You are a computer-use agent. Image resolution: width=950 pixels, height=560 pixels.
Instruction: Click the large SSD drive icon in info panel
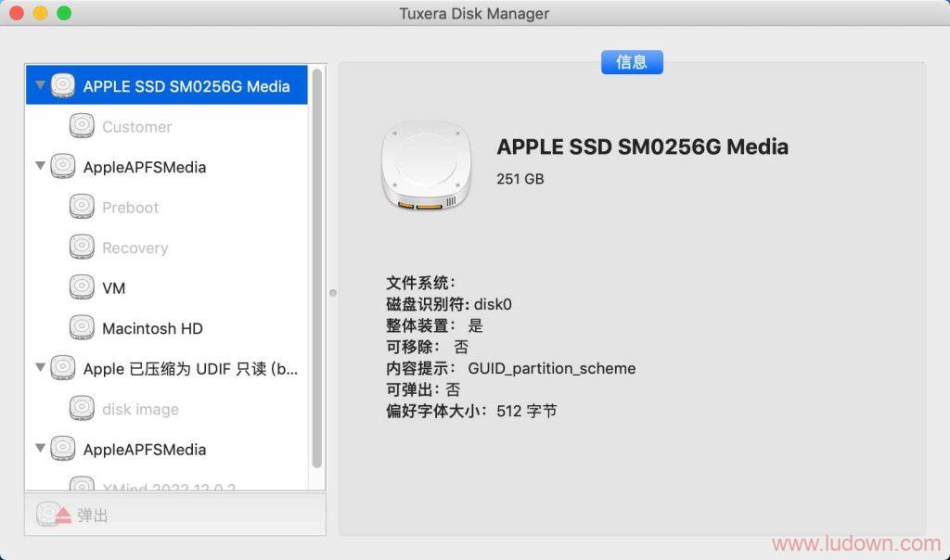click(x=427, y=165)
